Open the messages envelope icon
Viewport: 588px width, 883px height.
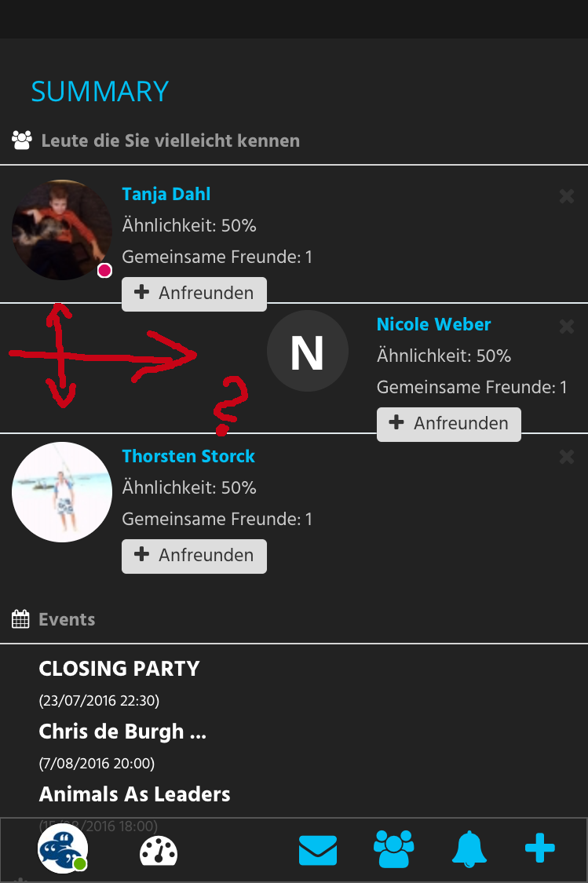click(318, 850)
